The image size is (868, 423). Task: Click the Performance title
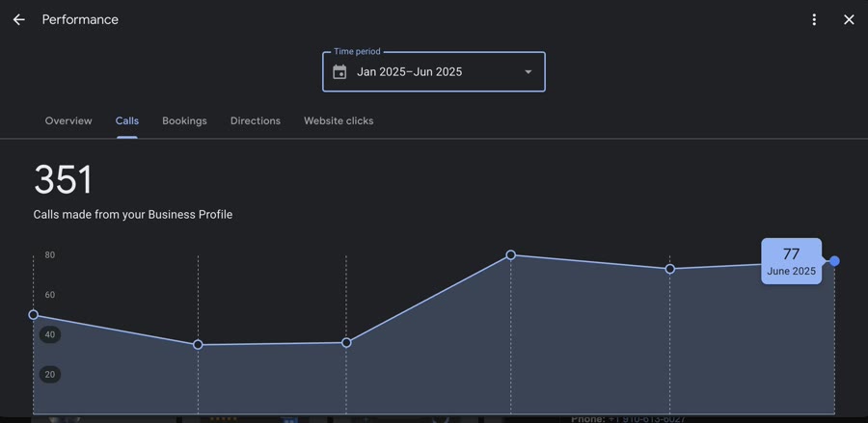click(80, 20)
